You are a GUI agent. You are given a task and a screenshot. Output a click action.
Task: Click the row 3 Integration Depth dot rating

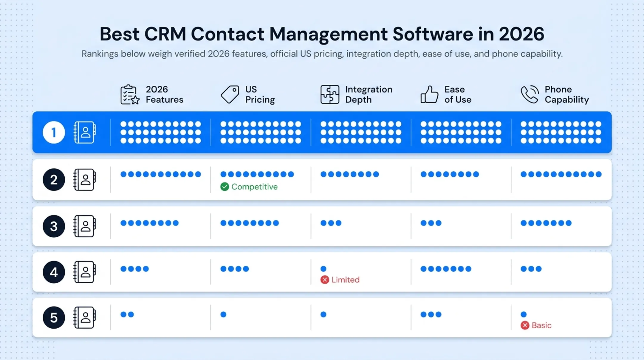331,223
